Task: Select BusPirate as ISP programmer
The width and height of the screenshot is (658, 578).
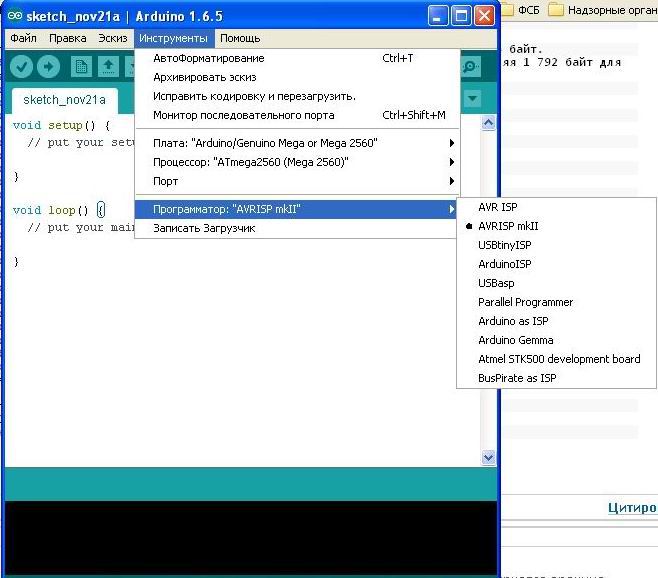Action: (x=556, y=378)
